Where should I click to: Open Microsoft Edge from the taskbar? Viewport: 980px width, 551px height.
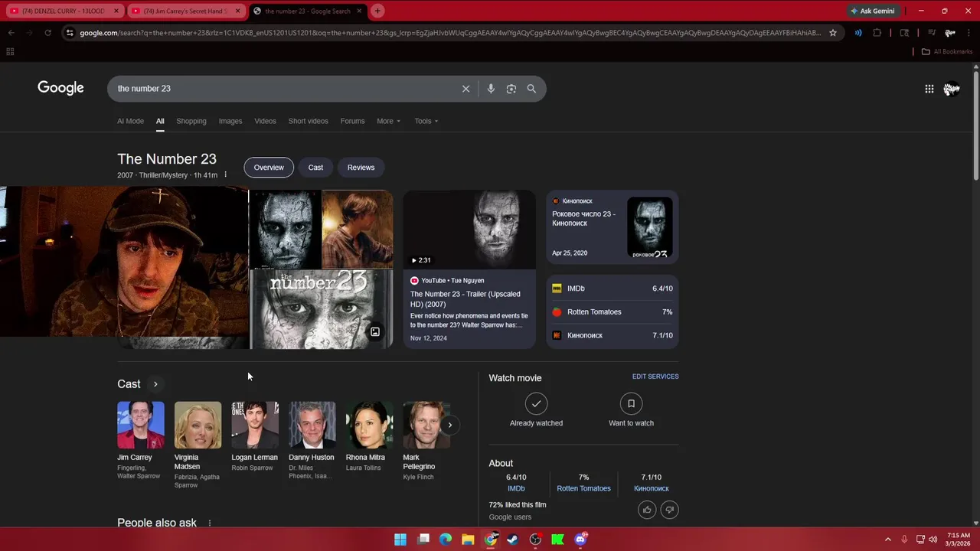(446, 540)
